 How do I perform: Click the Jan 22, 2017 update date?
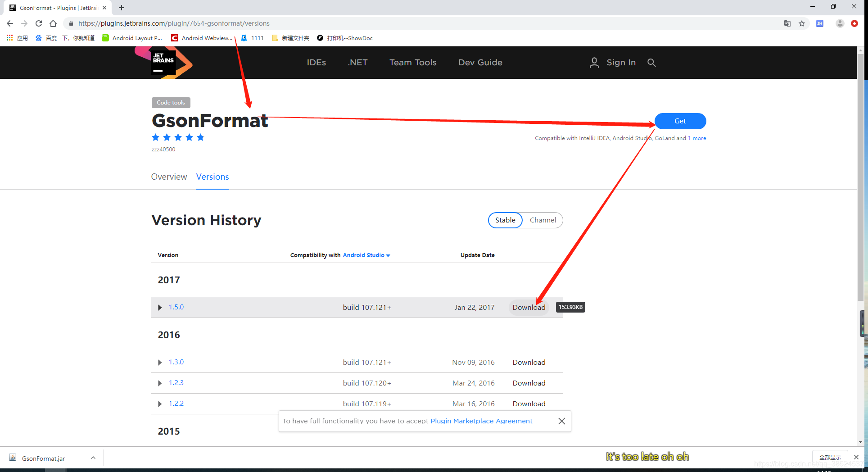(x=475, y=308)
